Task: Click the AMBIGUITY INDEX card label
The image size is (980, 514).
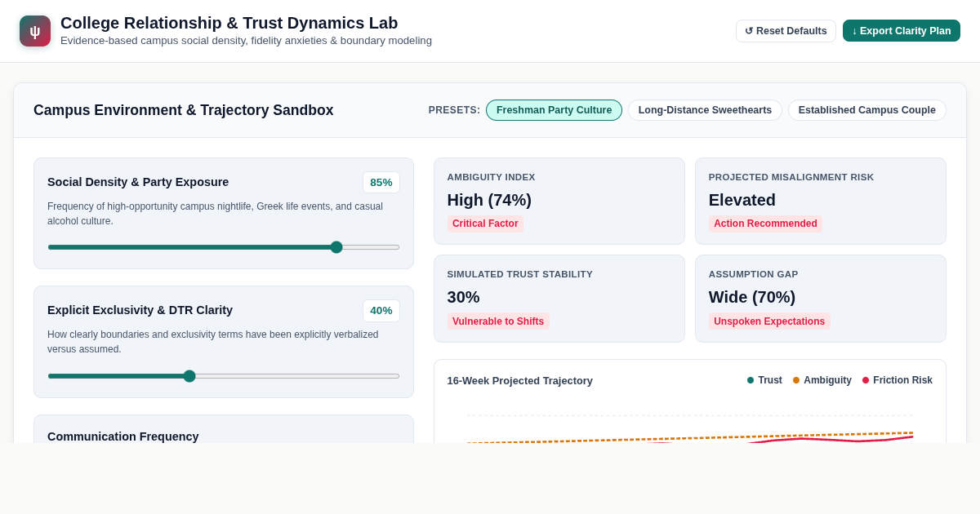Action: pos(492,177)
